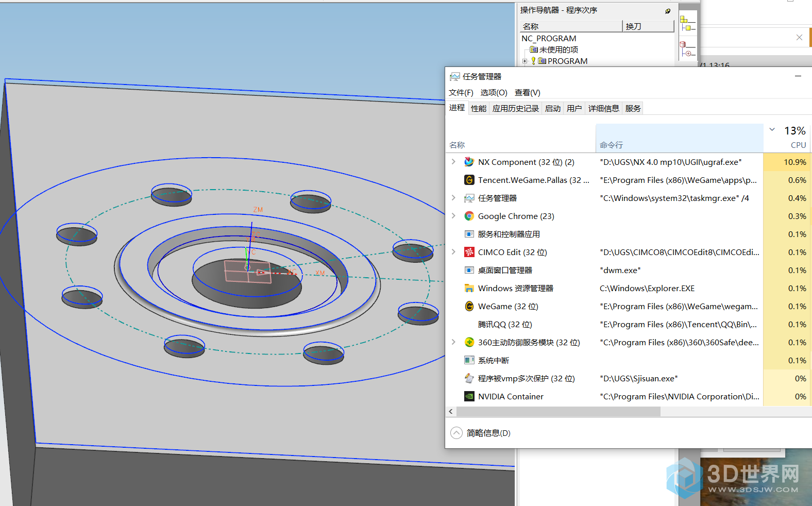The image size is (812, 506).
Task: Expand the 任务管理器 process group
Action: (x=453, y=198)
